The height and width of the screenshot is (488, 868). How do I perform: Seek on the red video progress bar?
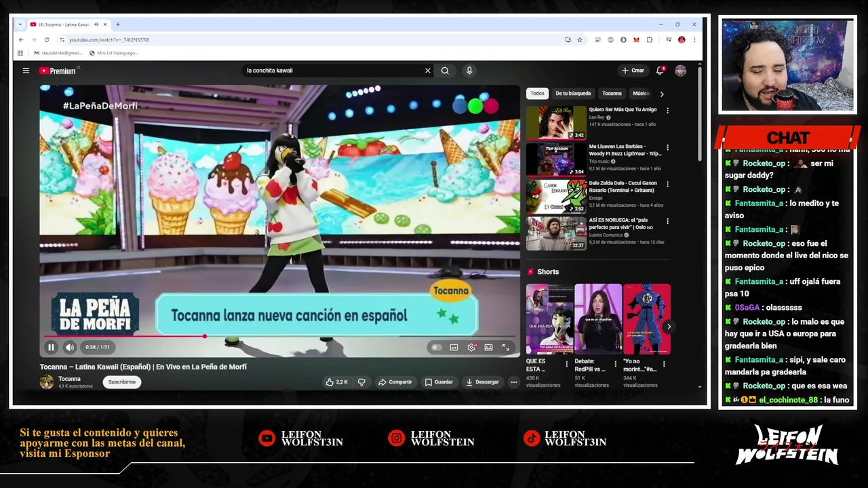click(279, 335)
